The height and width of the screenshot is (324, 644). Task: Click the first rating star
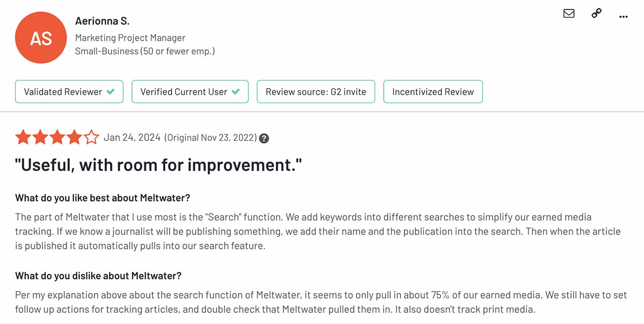pyautogui.click(x=23, y=138)
